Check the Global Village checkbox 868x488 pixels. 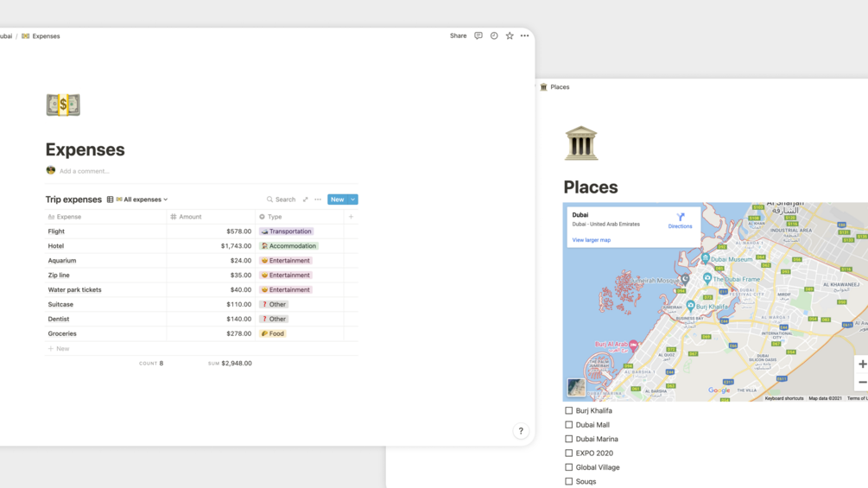[568, 467]
